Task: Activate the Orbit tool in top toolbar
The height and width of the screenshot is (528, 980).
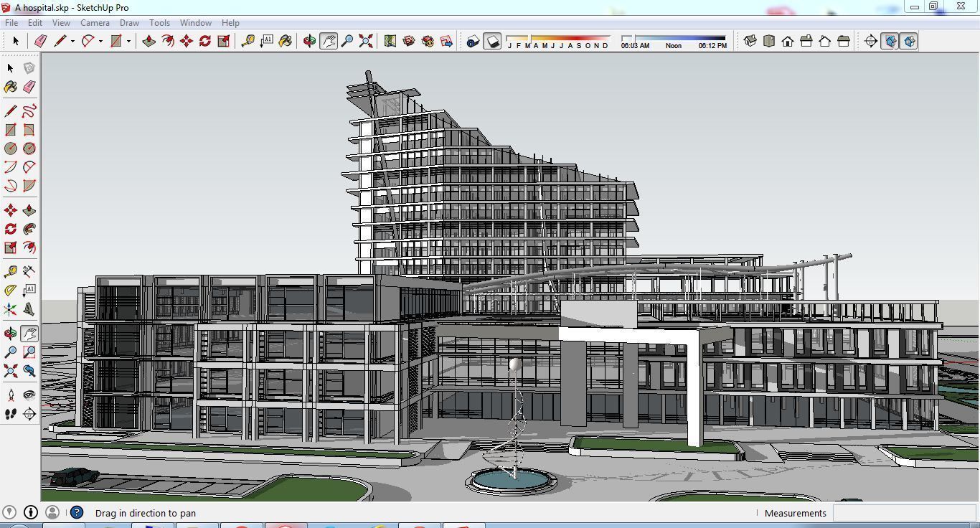Action: [x=310, y=42]
